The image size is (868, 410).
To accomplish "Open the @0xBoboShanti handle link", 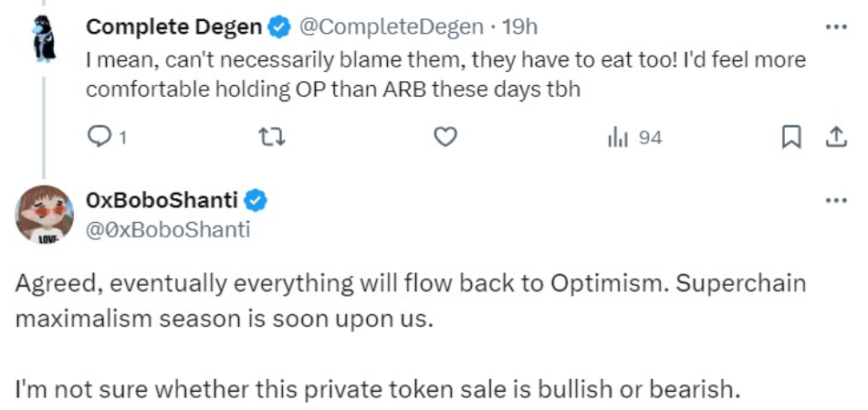I will [x=166, y=229].
